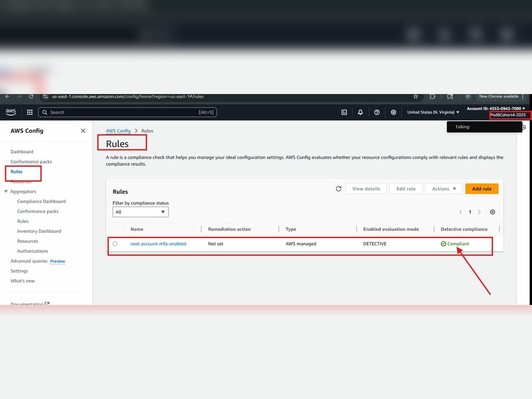The height and width of the screenshot is (399, 532).
Task: Open console settings gear in top bar
Action: coord(393,112)
